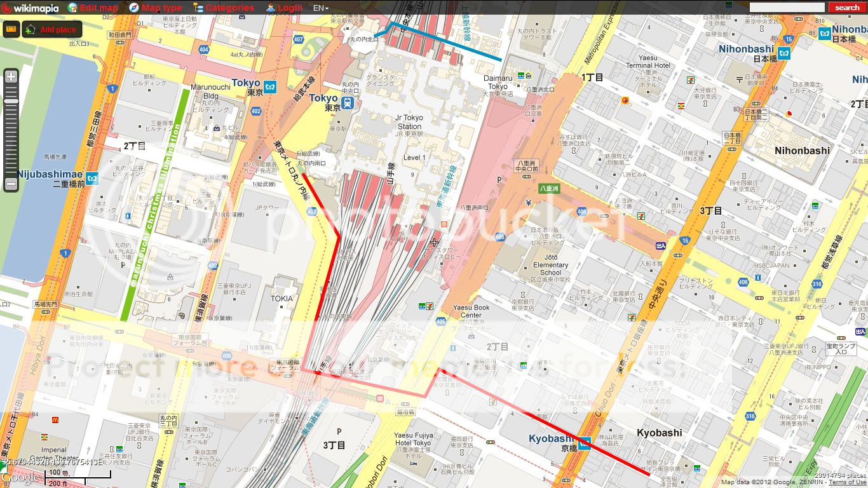The width and height of the screenshot is (868, 488).
Task: Open the Terms of Use link
Action: click(x=847, y=482)
